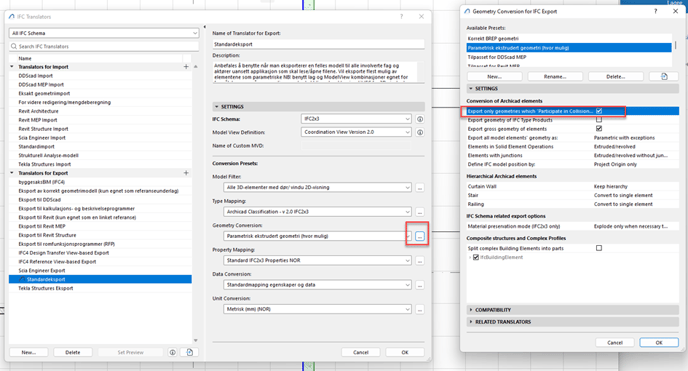Click New... preset button in Geometry Conversion
This screenshot has height=371, width=688.
click(494, 76)
